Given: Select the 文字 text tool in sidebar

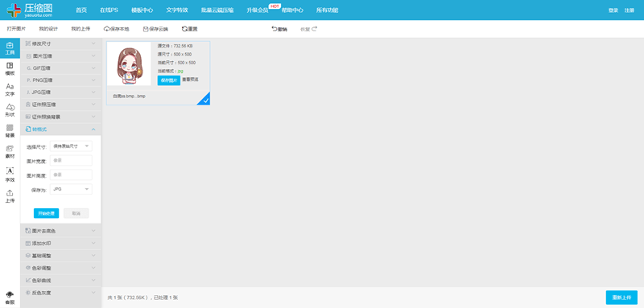Looking at the screenshot, I should [10, 90].
